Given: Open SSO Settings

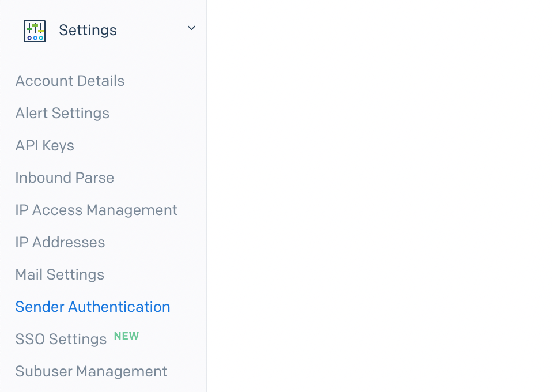Looking at the screenshot, I should [x=61, y=339].
